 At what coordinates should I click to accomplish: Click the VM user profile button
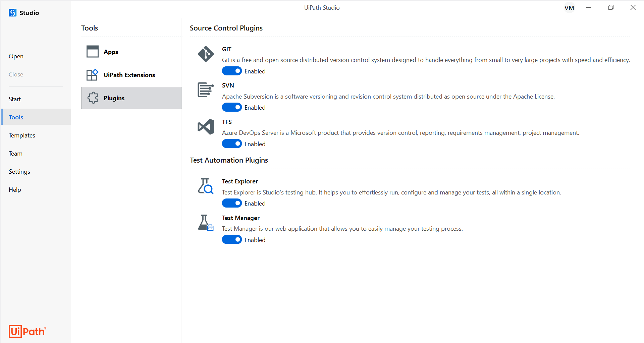pyautogui.click(x=569, y=8)
